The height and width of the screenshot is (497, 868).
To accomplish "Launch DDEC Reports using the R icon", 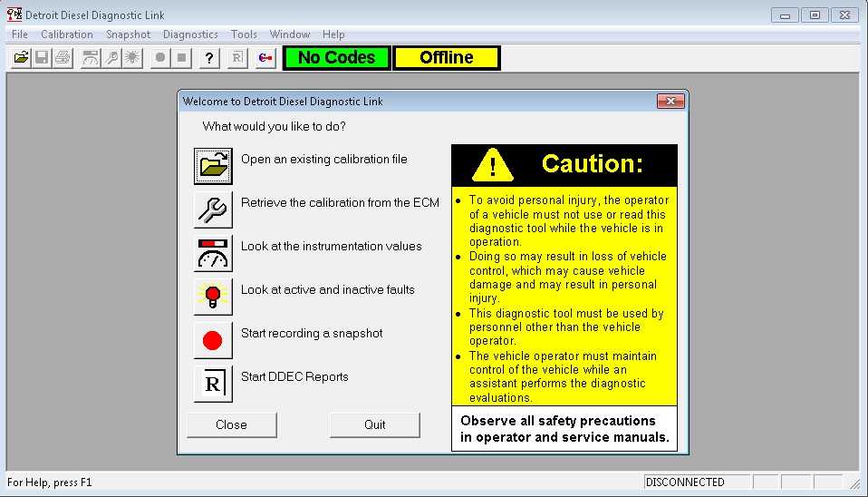I will [x=213, y=384].
